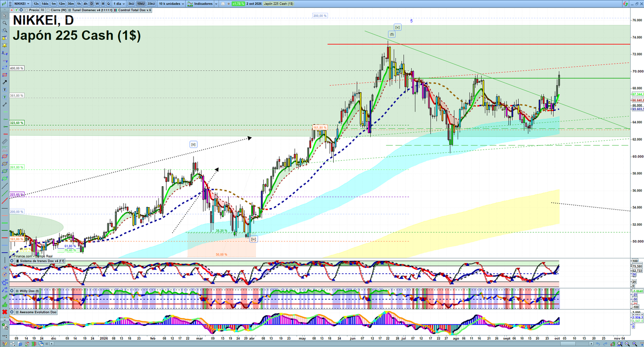Select the ruler measurement tool
644x347 pixels.
[5, 141]
